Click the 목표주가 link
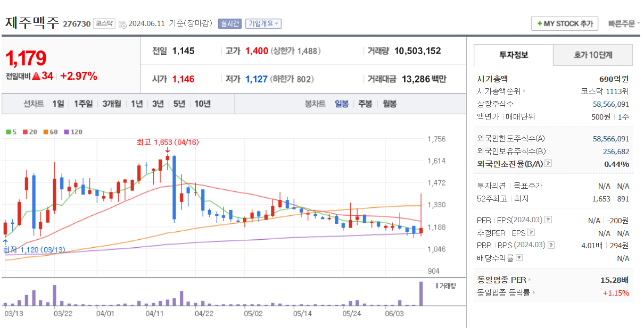Screen dimensions: 644x328 [528, 186]
